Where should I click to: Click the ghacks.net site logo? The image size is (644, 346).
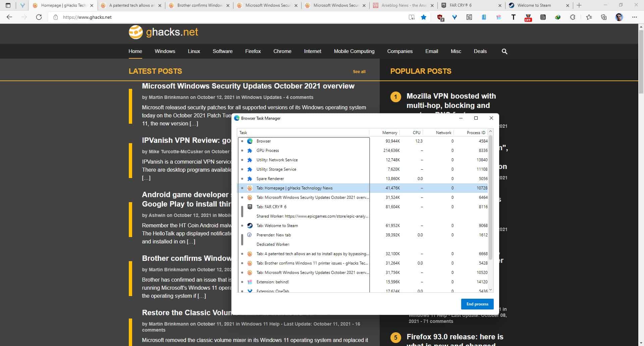coord(163,32)
